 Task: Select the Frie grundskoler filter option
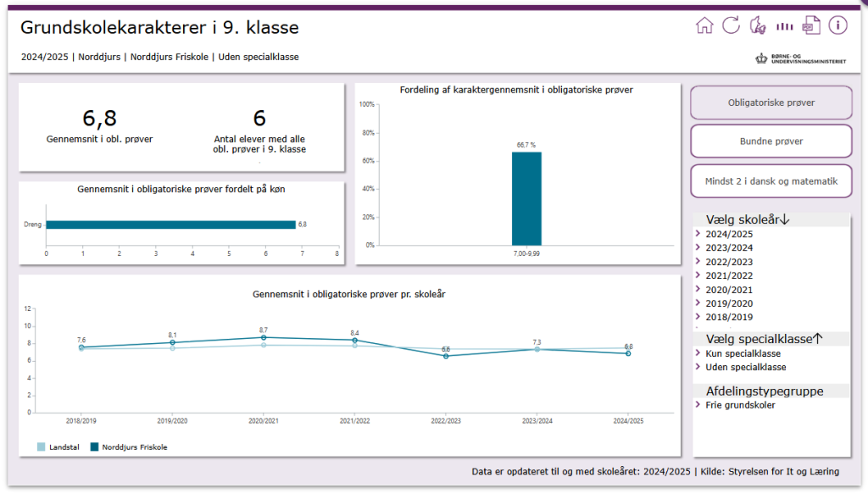pyautogui.click(x=740, y=405)
